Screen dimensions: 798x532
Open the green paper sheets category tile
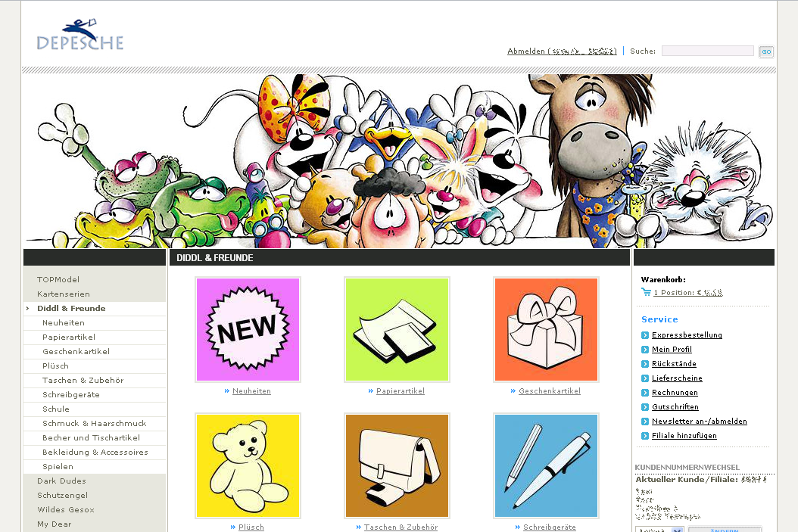397,330
